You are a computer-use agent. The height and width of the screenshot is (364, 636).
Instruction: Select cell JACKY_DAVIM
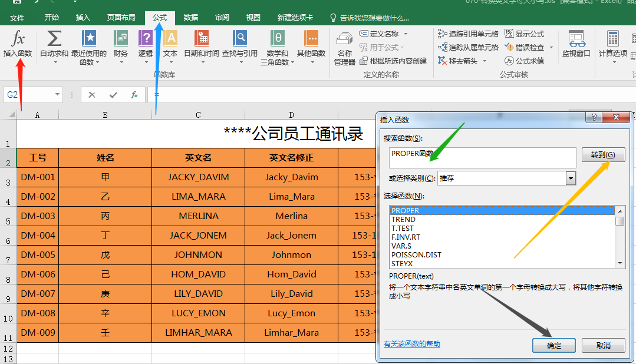pyautogui.click(x=198, y=177)
